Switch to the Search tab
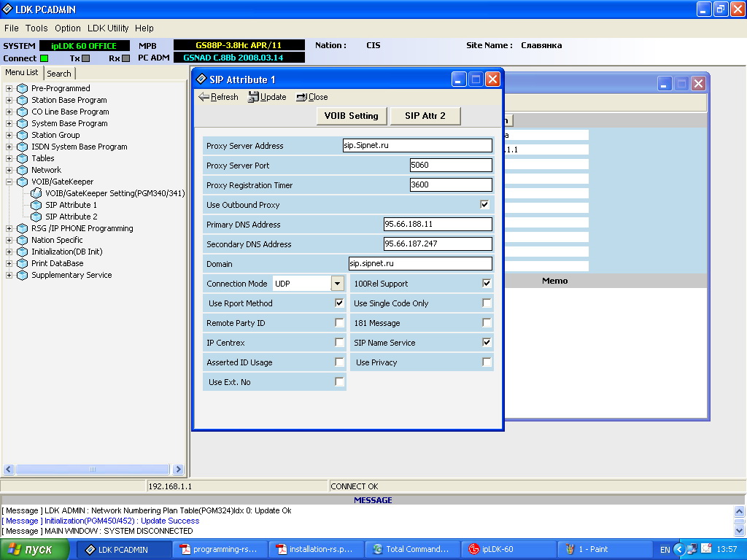The width and height of the screenshot is (747, 560). click(59, 74)
